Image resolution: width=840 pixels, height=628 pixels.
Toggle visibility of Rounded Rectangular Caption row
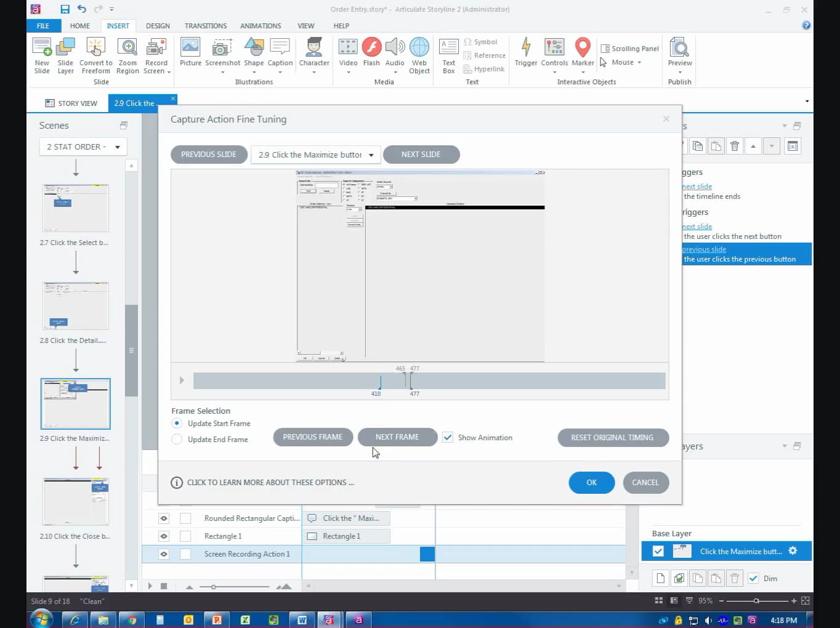tap(164, 518)
